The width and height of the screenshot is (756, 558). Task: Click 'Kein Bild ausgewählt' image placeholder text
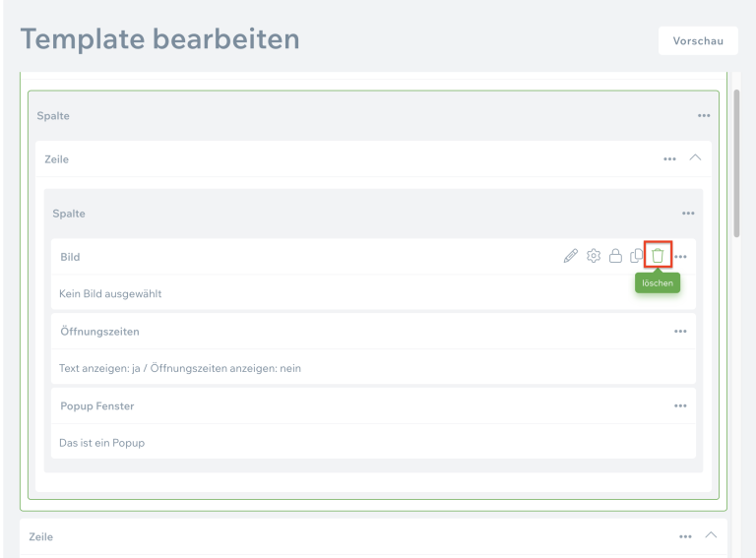point(110,293)
